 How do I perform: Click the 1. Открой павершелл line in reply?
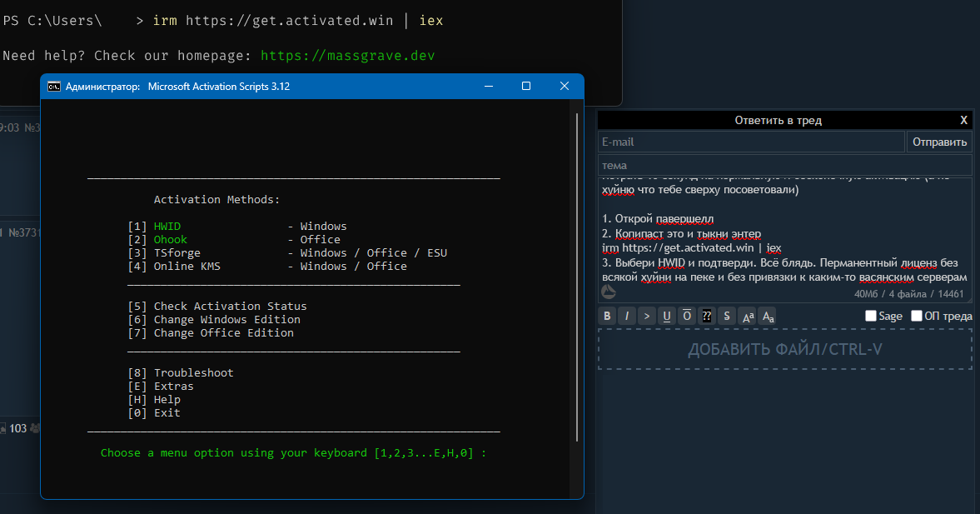pos(658,219)
